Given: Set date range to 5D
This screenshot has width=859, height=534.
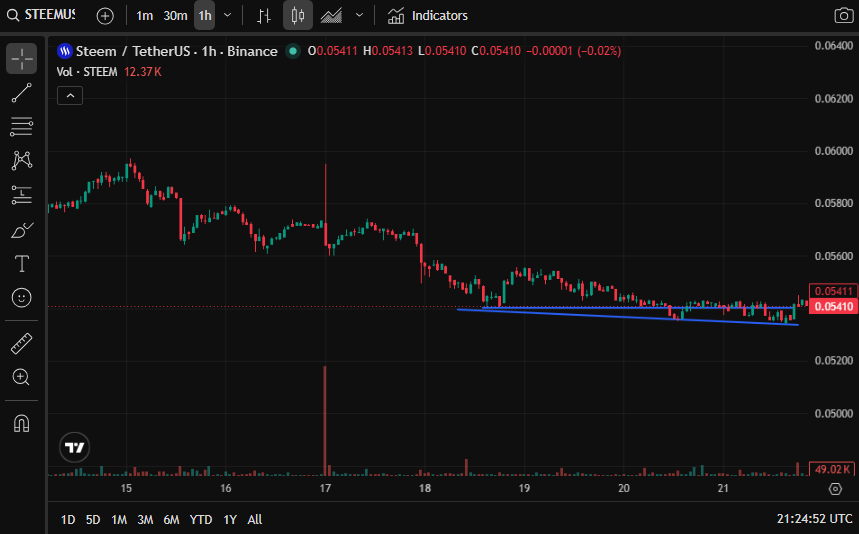Looking at the screenshot, I should (x=93, y=519).
